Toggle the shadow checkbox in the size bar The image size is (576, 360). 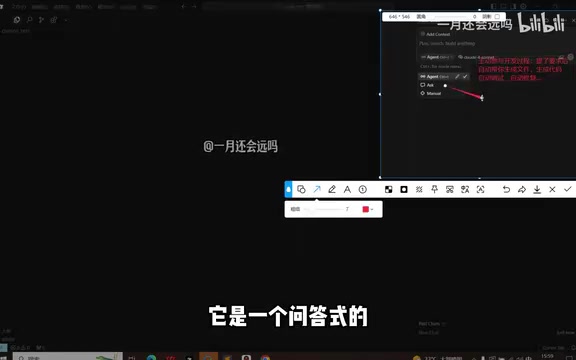(497, 17)
